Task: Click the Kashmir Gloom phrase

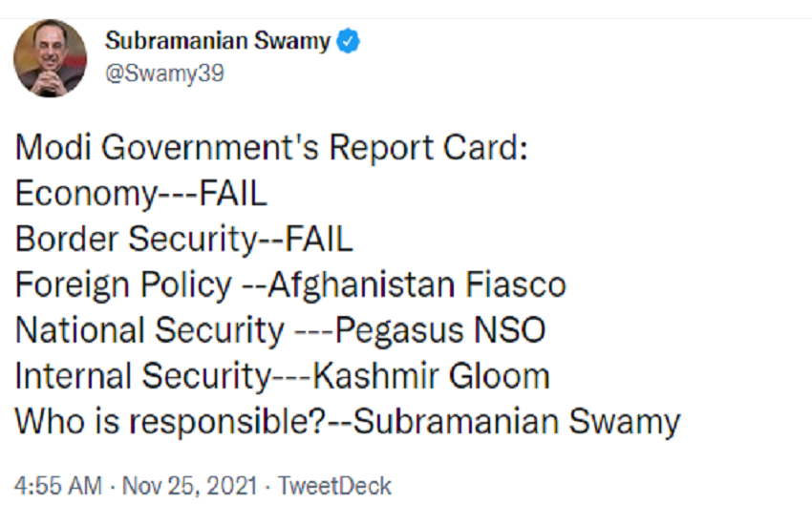Action: (431, 375)
